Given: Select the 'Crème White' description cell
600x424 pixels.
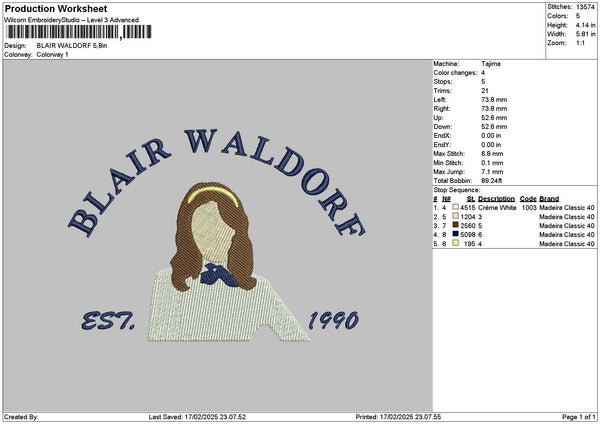Looking at the screenshot, I should coord(497,208).
